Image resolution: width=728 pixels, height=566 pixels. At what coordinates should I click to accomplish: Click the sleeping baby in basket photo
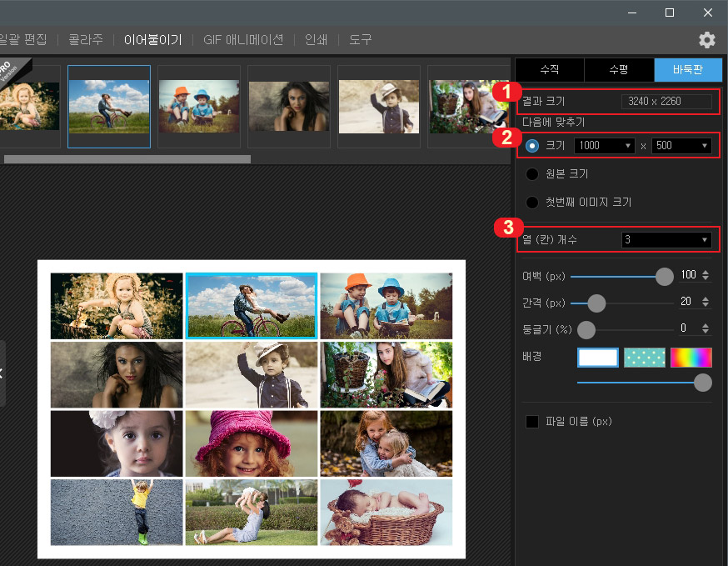coord(386,512)
